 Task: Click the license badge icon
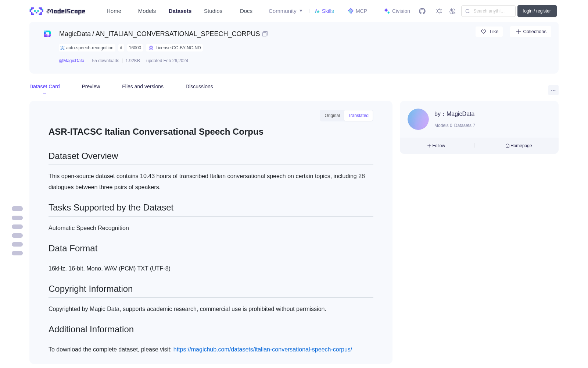[151, 48]
